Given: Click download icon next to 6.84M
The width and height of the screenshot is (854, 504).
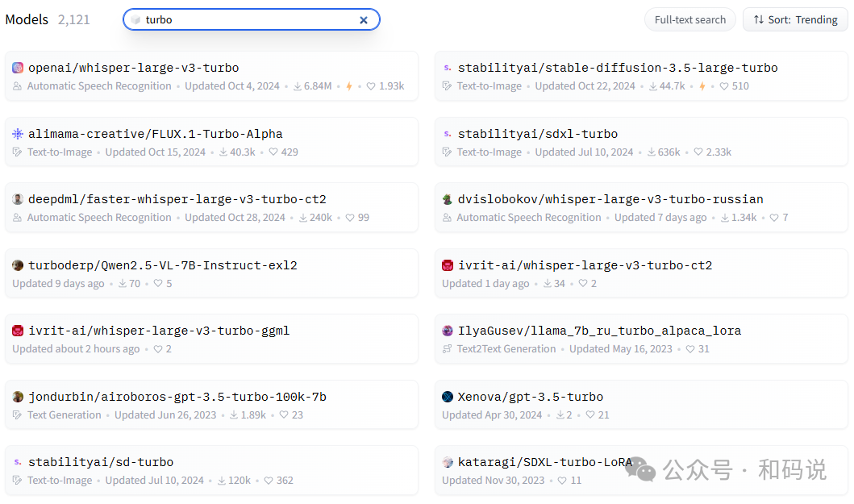Looking at the screenshot, I should click(x=298, y=86).
